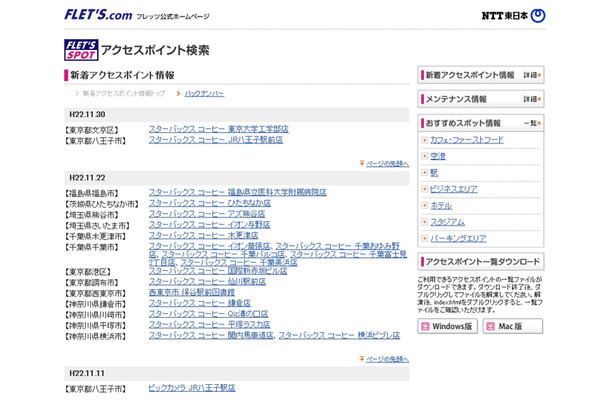Open 空港 category link
Viewport: 610px width, 400px height.
[438, 156]
